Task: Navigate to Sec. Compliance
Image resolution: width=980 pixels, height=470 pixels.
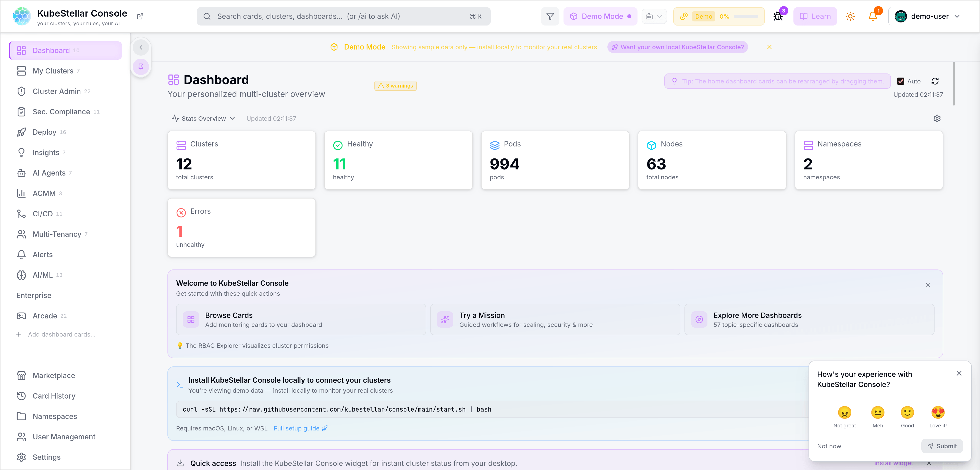Action: click(65, 112)
